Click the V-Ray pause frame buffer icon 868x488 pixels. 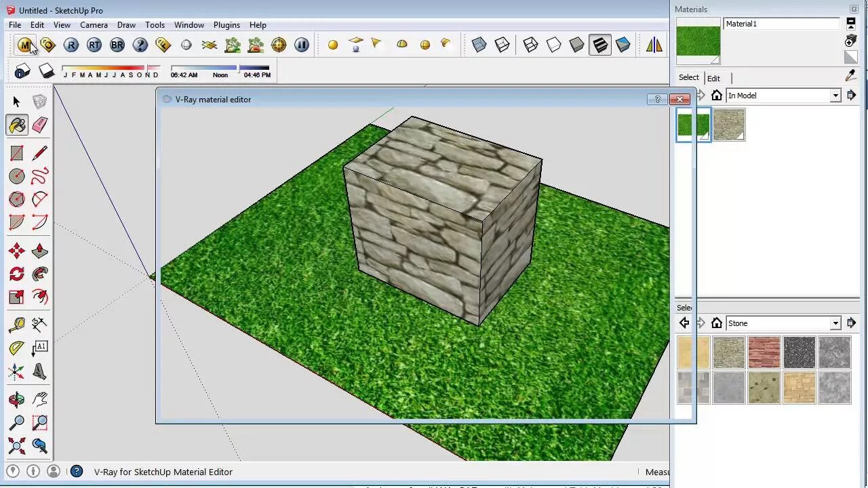tap(302, 45)
